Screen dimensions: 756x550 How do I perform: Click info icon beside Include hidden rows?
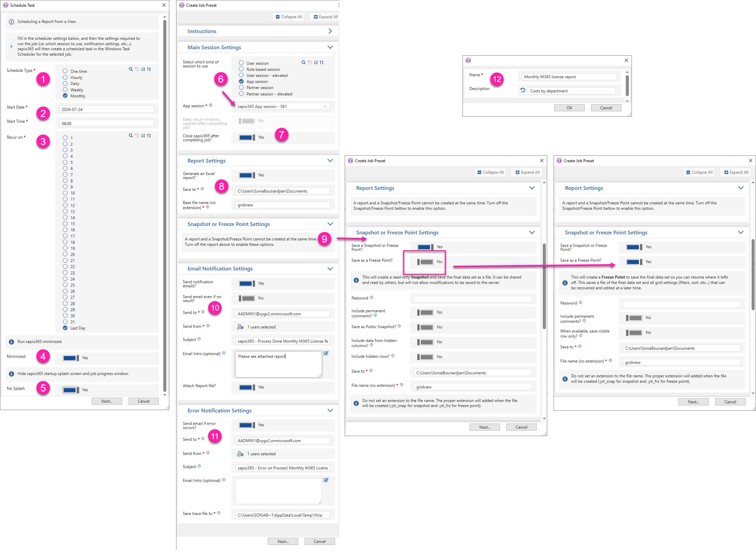(393, 356)
